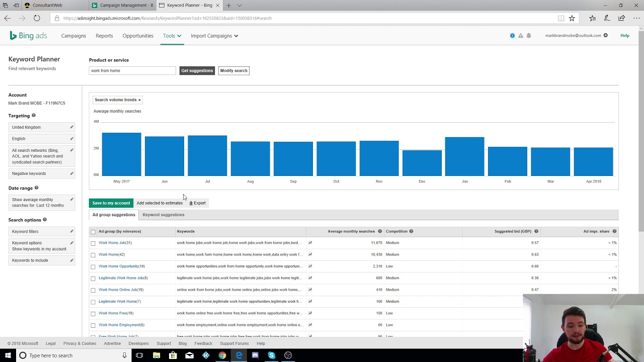Click Search options help icon

pos(45,220)
